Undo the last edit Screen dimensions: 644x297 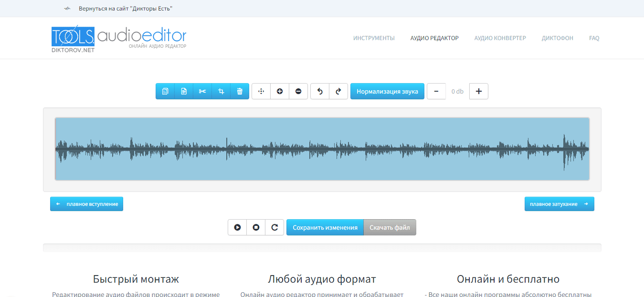(320, 91)
